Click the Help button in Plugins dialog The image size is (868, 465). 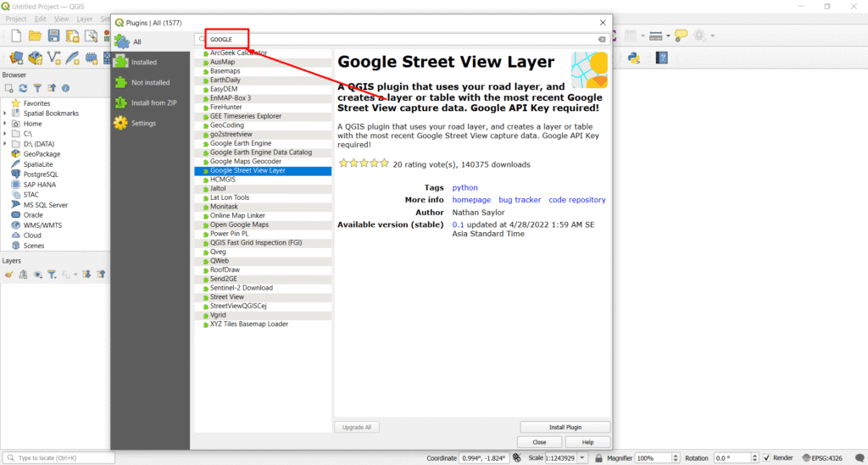[x=588, y=442]
